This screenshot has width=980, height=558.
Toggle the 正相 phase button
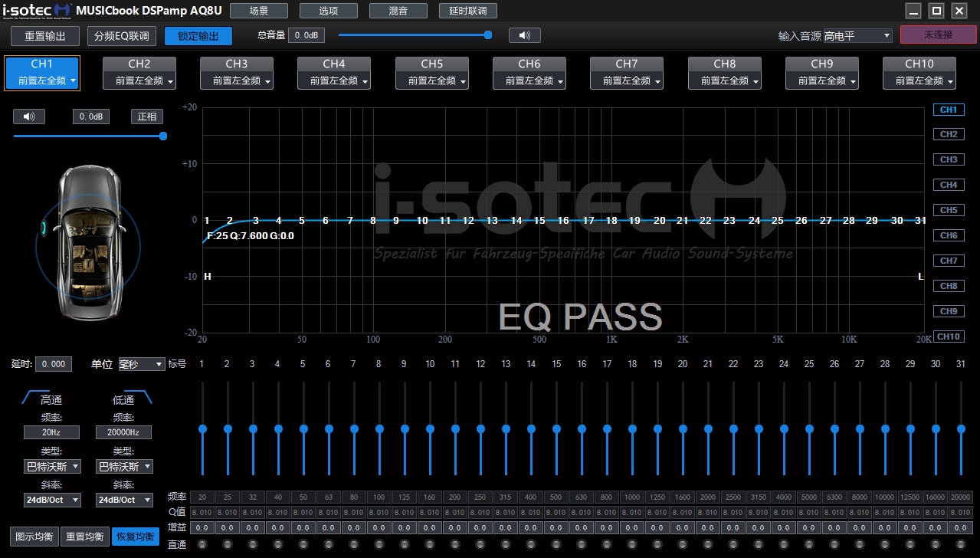click(x=147, y=117)
